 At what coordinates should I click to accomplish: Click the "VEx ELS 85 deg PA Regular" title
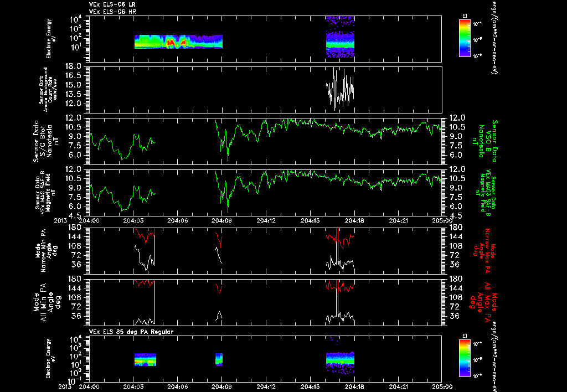point(131,332)
